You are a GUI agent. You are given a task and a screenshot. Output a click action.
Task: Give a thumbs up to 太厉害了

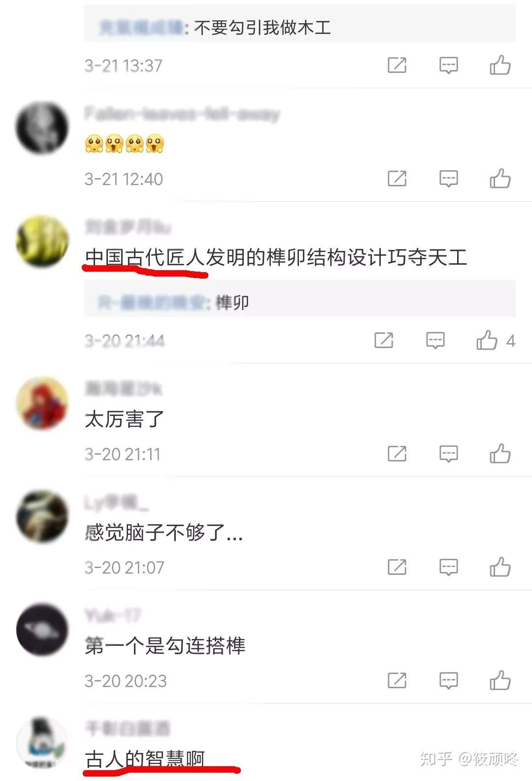(x=500, y=454)
